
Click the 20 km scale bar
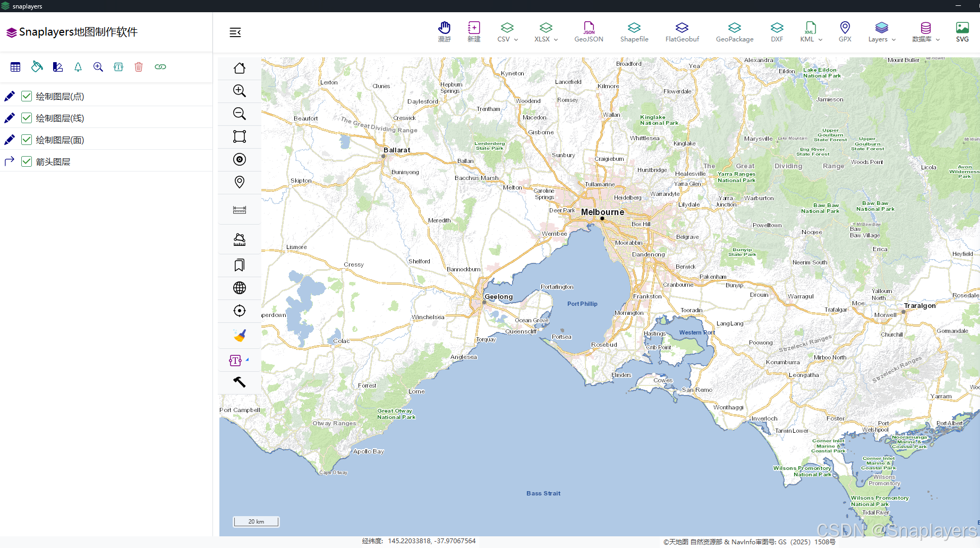(x=256, y=521)
